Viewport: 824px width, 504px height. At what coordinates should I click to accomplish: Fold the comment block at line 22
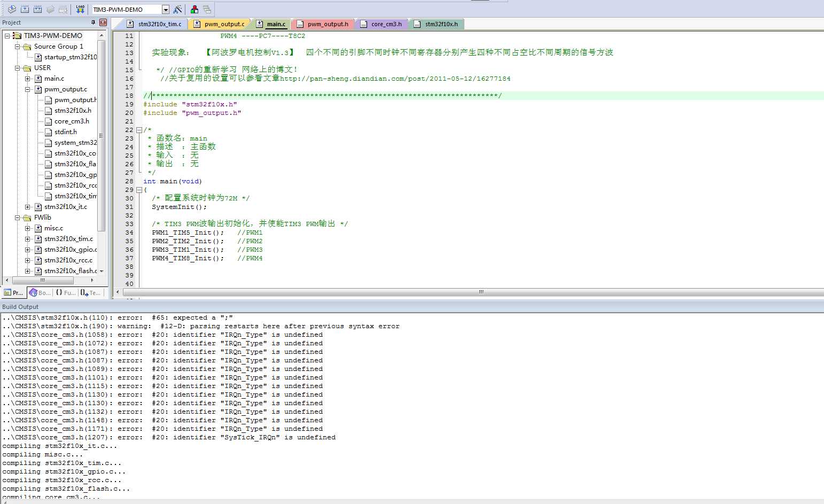click(139, 130)
